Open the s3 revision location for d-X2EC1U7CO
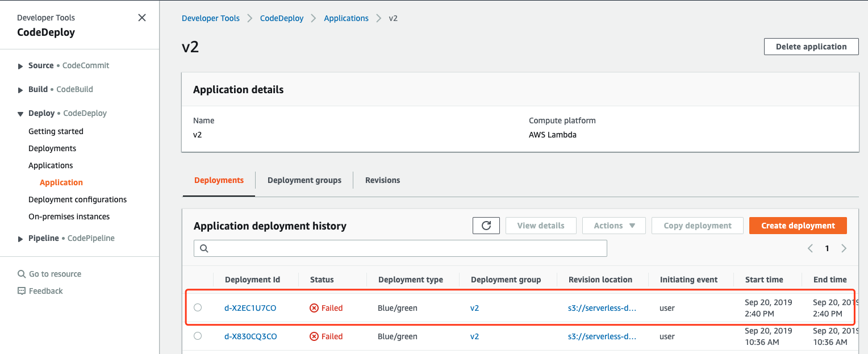The width and height of the screenshot is (868, 354). (602, 308)
